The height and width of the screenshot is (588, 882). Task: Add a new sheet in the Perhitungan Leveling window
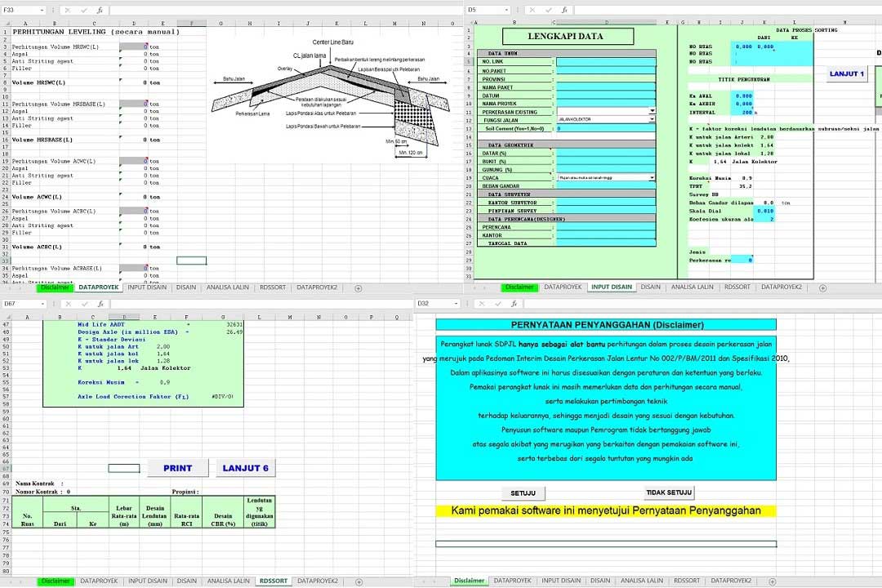(359, 288)
